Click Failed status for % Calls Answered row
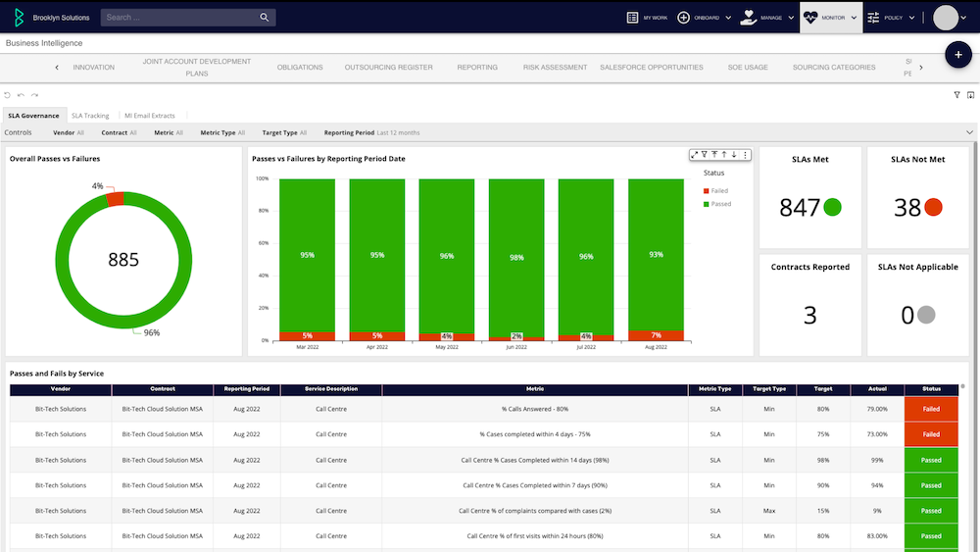The image size is (980, 552). (931, 409)
